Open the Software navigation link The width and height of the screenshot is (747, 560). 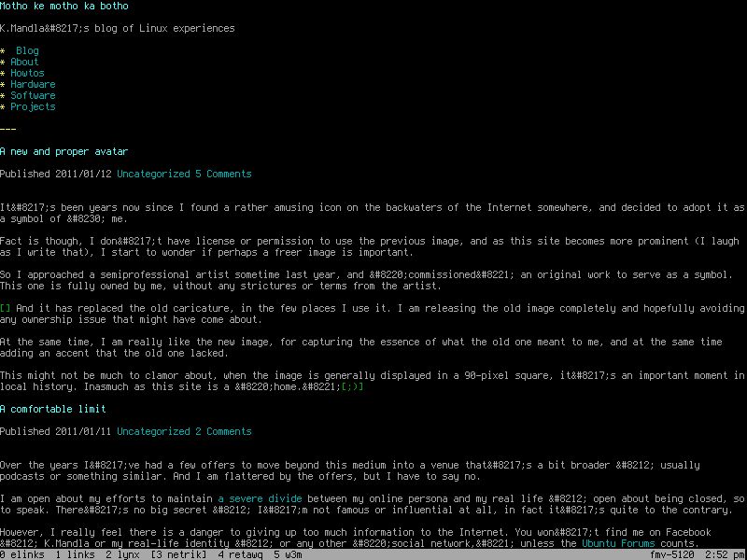34,95
